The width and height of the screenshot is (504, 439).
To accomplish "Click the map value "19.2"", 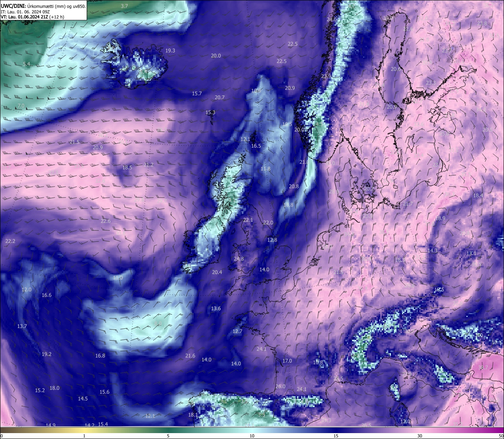I will point(46,354).
